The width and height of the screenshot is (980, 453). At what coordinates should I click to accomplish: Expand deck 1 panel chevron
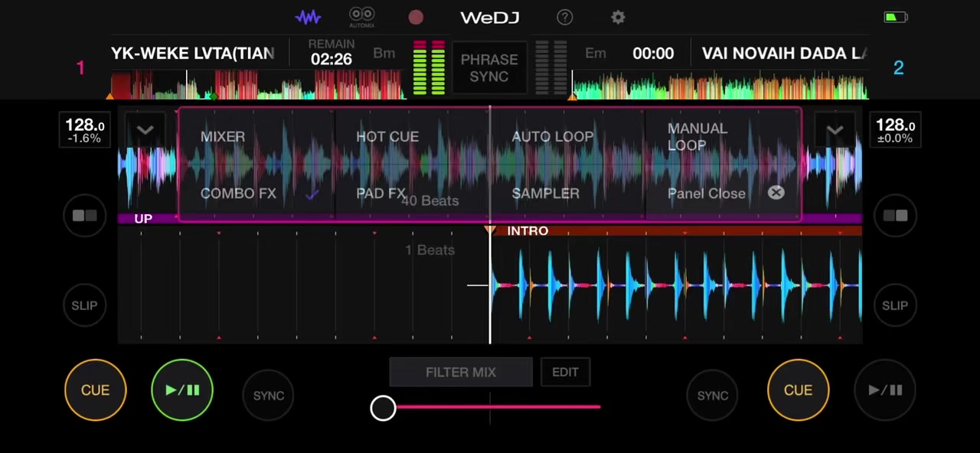[145, 129]
